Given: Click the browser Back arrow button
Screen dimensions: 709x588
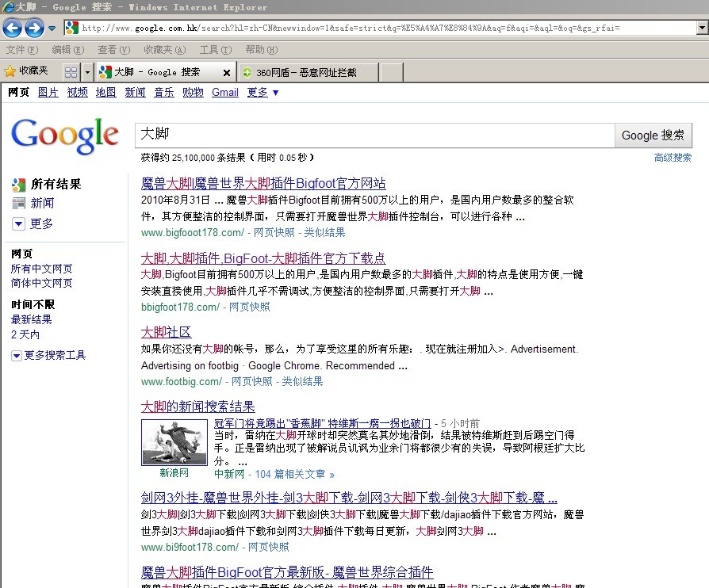Looking at the screenshot, I should [12, 28].
